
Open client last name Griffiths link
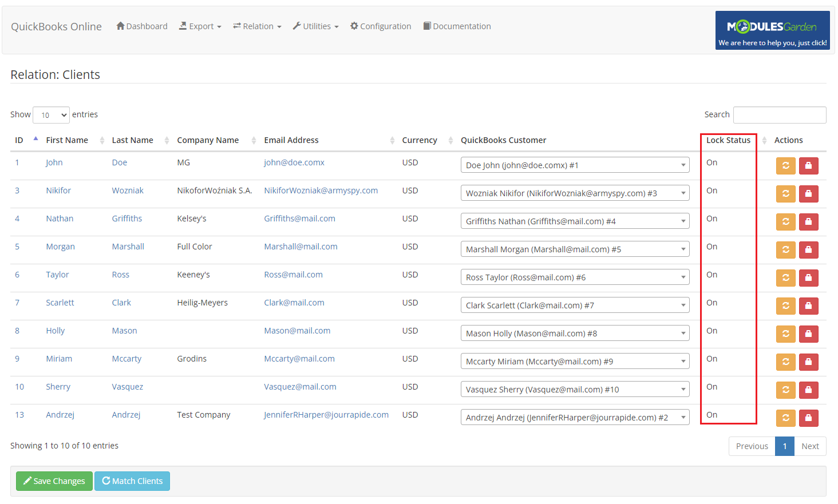point(127,219)
